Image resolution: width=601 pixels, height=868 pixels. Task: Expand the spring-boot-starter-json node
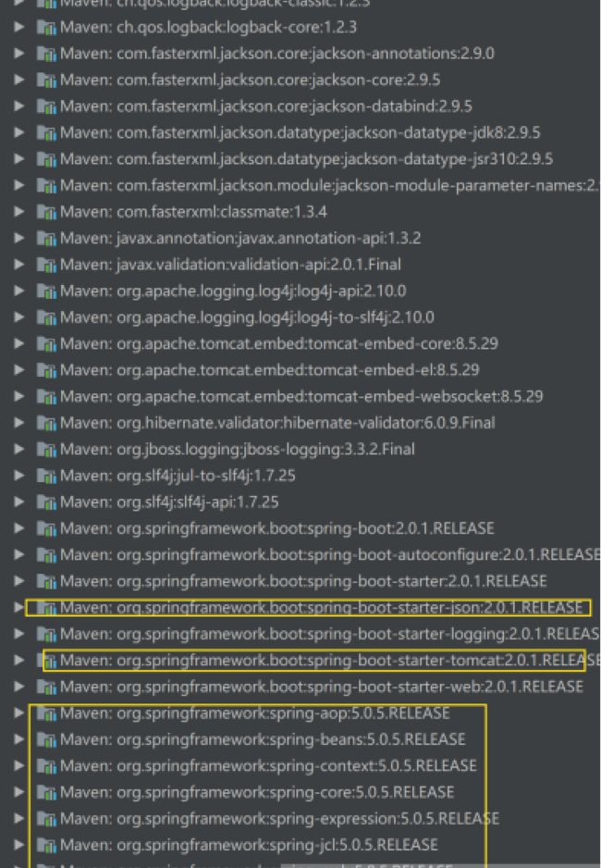(x=18, y=607)
